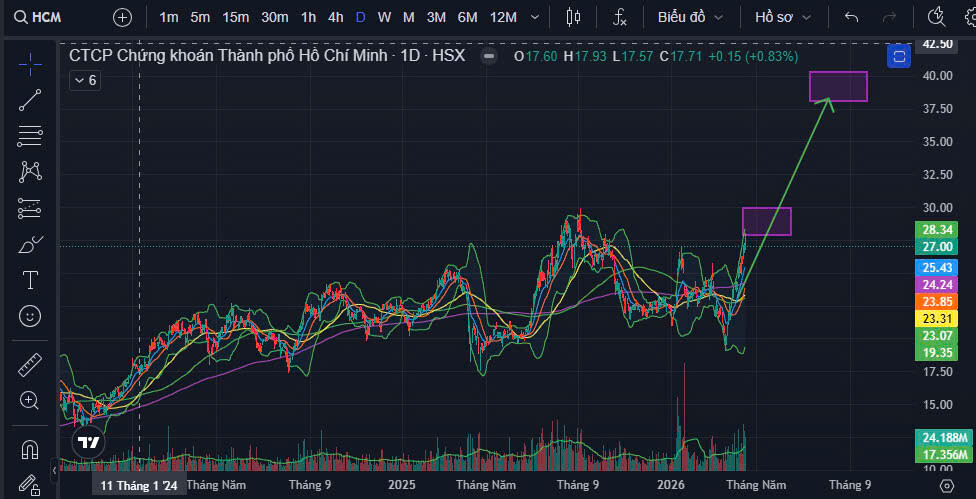Expand the timeframe list chevron after 12M
Viewport: 976px width, 499px height.
[x=538, y=17]
